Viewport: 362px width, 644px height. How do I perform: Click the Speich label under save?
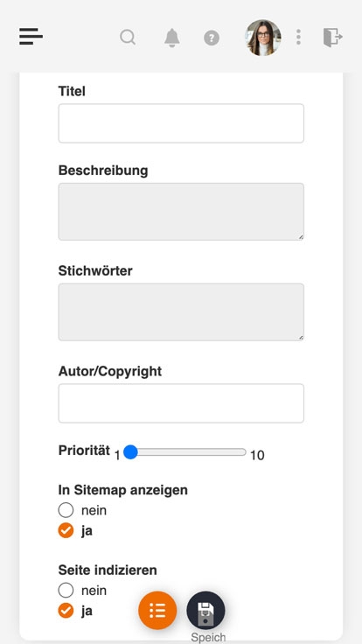pos(208,637)
